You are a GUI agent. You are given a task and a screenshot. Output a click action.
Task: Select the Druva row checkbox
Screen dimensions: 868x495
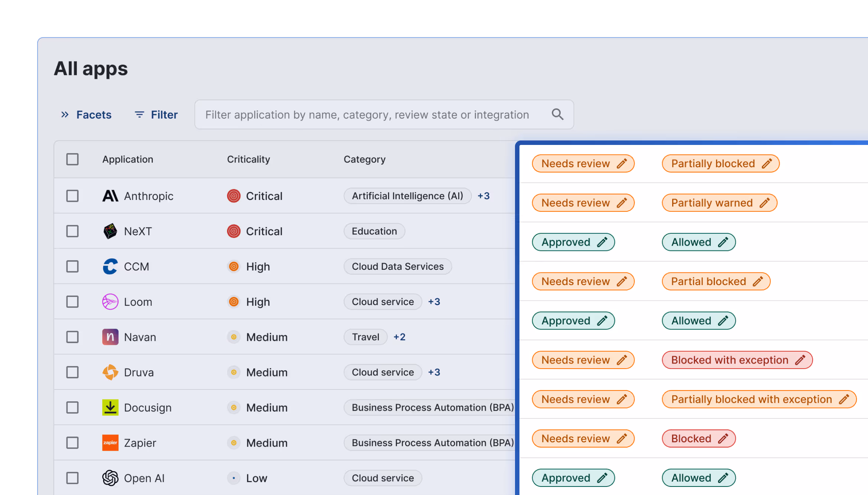pos(72,372)
